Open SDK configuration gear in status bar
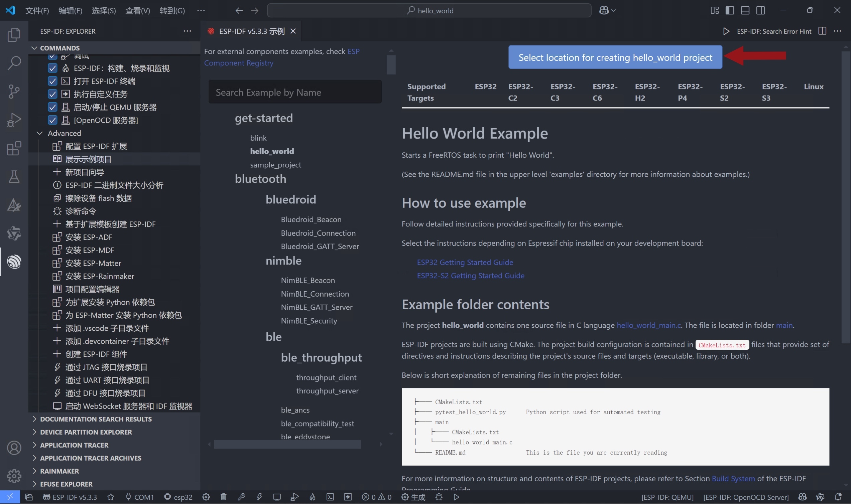Image resolution: width=851 pixels, height=504 pixels. point(206,497)
